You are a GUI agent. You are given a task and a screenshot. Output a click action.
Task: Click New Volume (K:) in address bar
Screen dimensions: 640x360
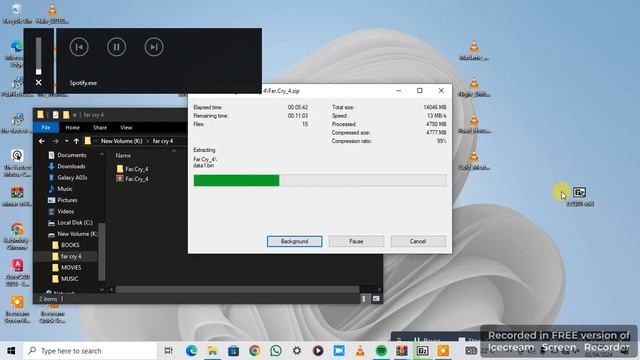(x=121, y=141)
